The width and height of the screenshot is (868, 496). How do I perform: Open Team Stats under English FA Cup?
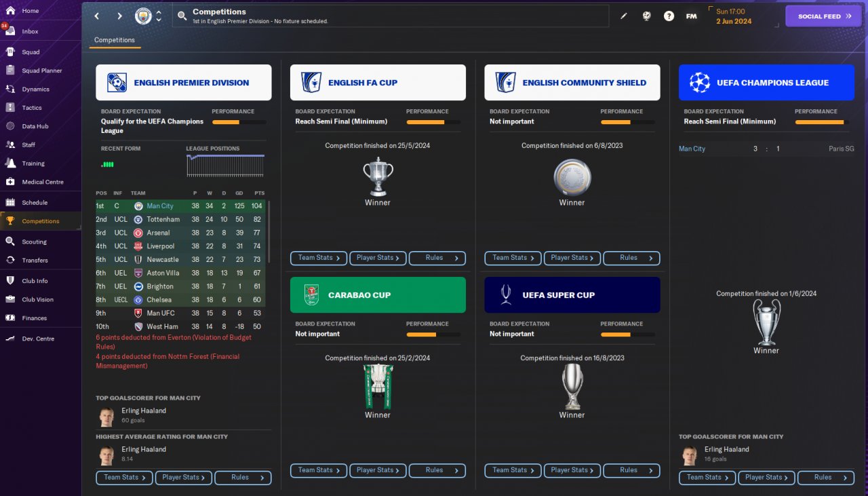coord(319,258)
